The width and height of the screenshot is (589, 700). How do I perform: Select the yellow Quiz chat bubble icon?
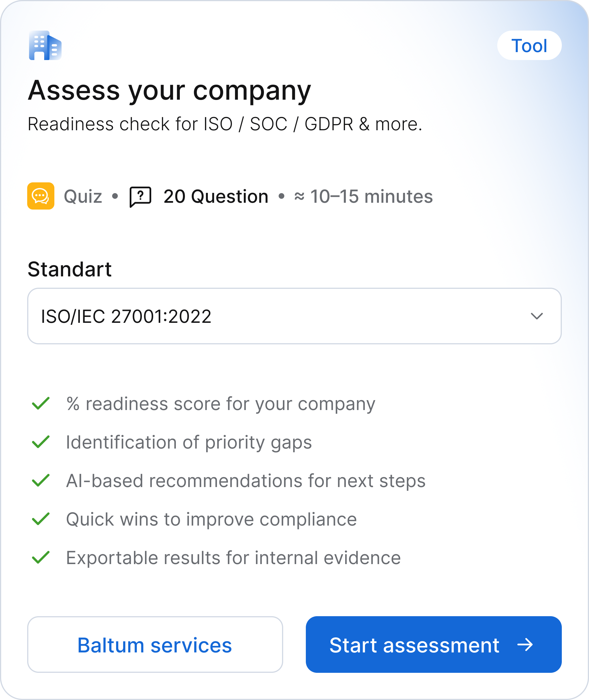(41, 196)
